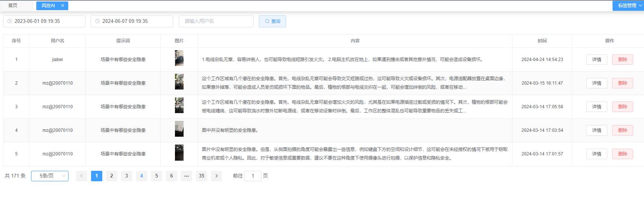Delete the record dated 2024-03-14 17:03:54
The height and width of the screenshot is (200, 644).
[622, 130]
